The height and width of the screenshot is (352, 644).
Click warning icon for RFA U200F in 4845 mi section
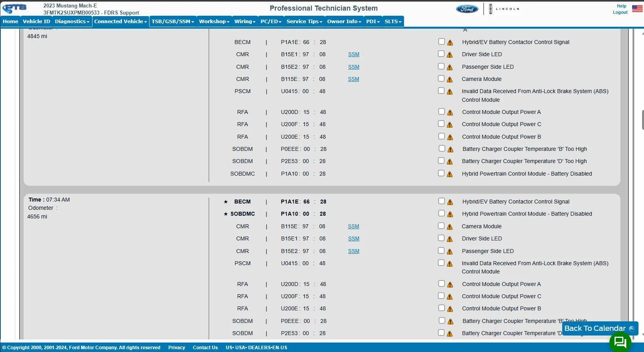click(x=450, y=125)
